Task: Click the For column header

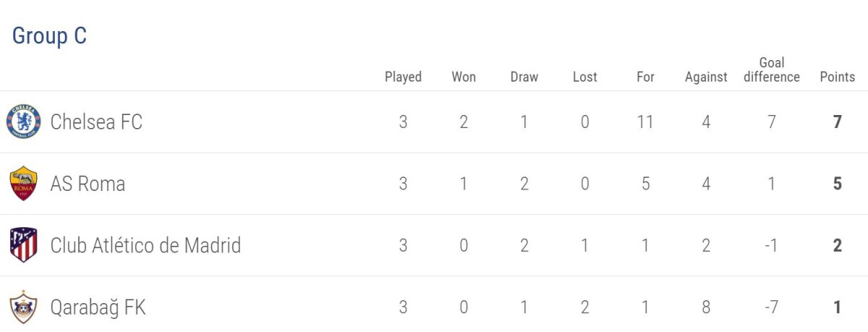Action: coord(645,77)
